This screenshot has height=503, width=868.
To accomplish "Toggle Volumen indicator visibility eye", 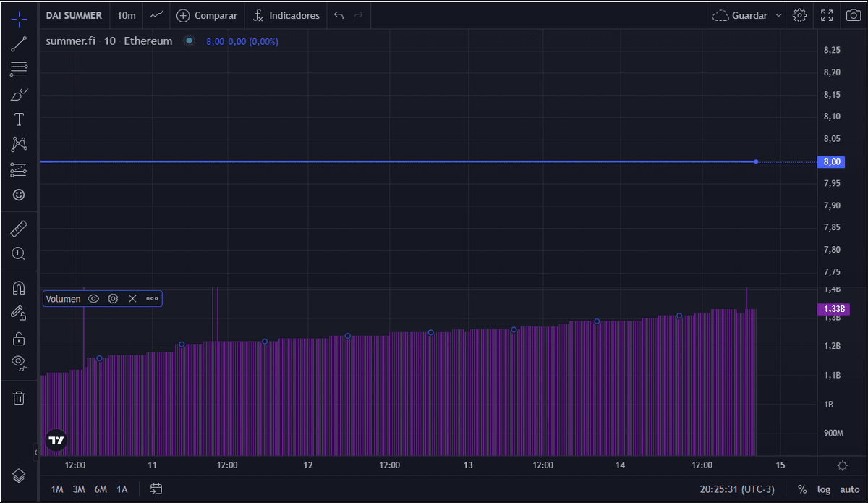I will coord(93,298).
